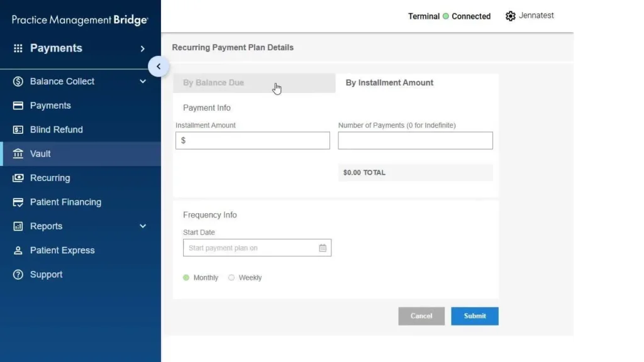This screenshot has height=362, width=644.
Task: Open Vault via its bank icon
Action: click(x=18, y=153)
